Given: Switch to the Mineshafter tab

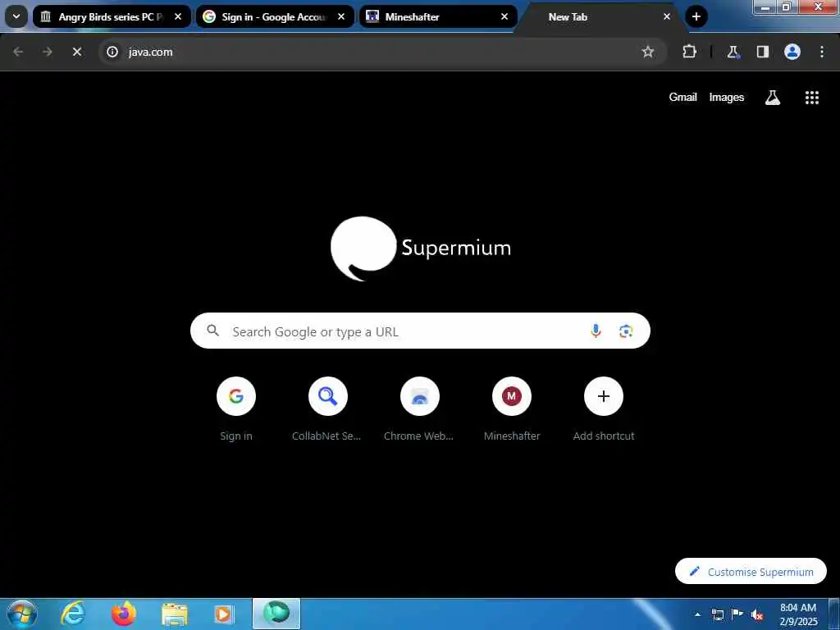Looking at the screenshot, I should point(438,16).
